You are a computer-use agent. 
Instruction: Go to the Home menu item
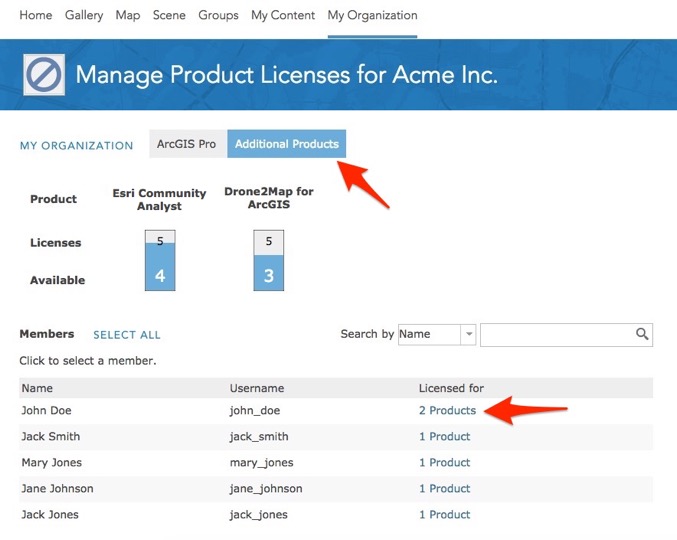36,15
